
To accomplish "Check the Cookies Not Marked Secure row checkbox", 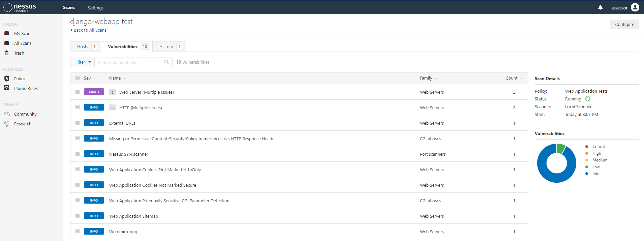I will (78, 185).
